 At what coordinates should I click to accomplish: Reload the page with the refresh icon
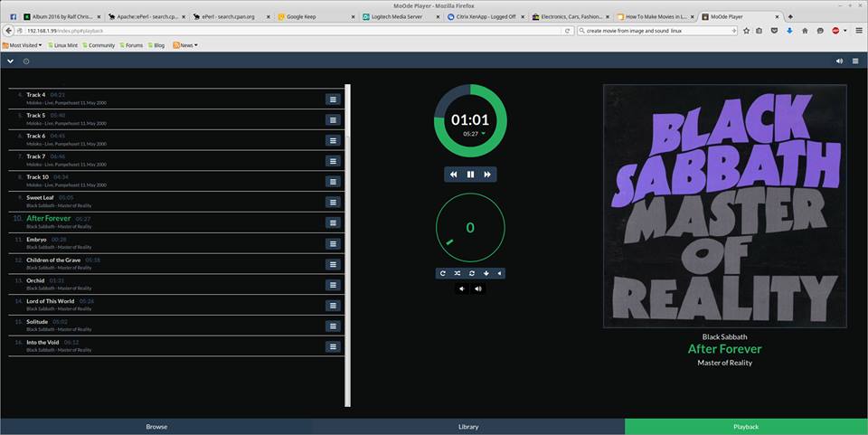pyautogui.click(x=568, y=31)
